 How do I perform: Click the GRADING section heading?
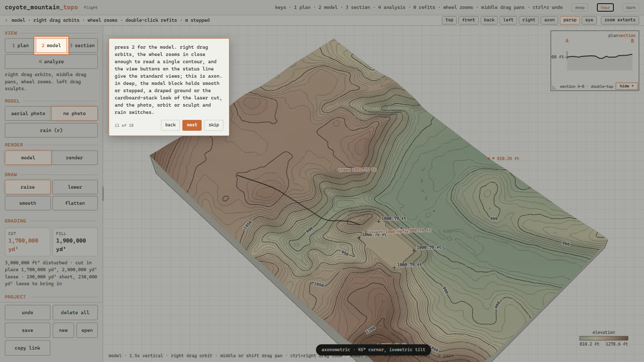[x=16, y=221]
